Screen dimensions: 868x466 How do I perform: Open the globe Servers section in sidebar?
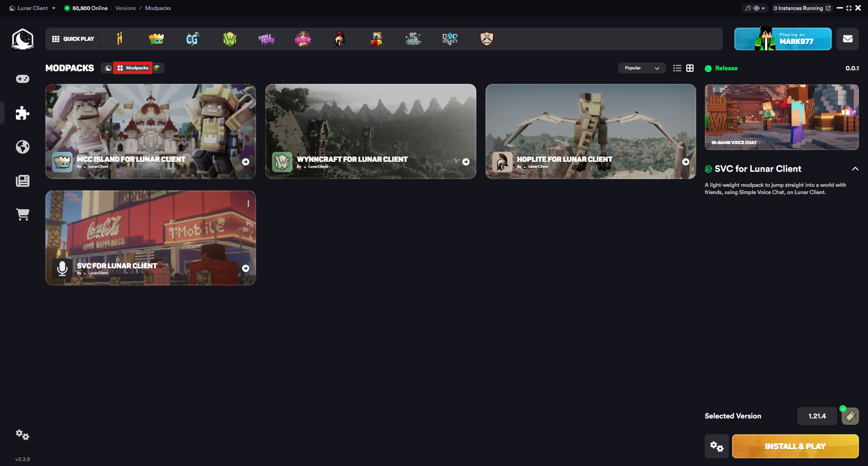tap(23, 147)
